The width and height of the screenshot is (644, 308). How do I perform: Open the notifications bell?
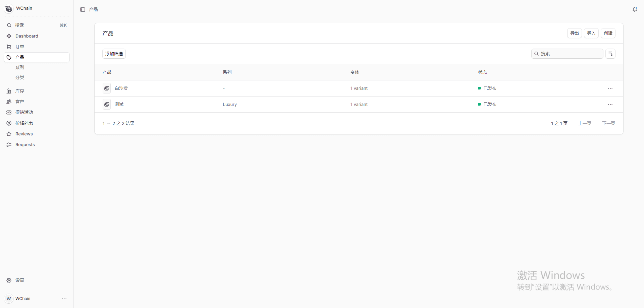point(635,10)
